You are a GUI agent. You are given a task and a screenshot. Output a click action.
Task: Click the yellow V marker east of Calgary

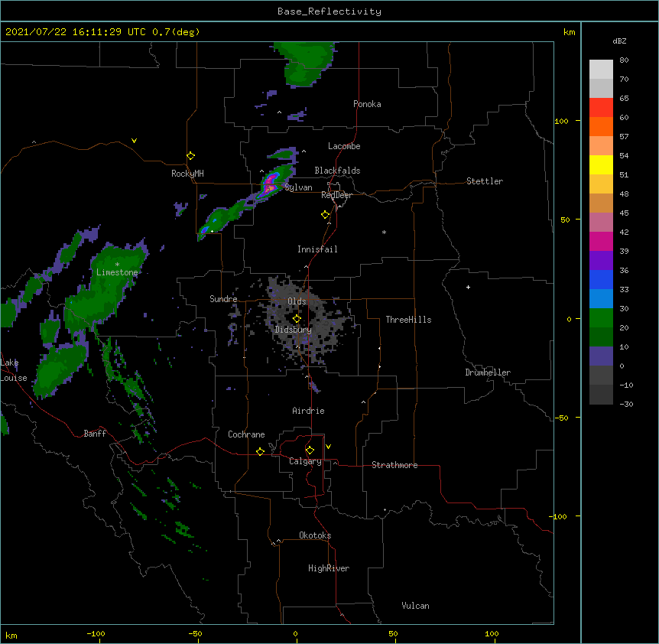328,447
